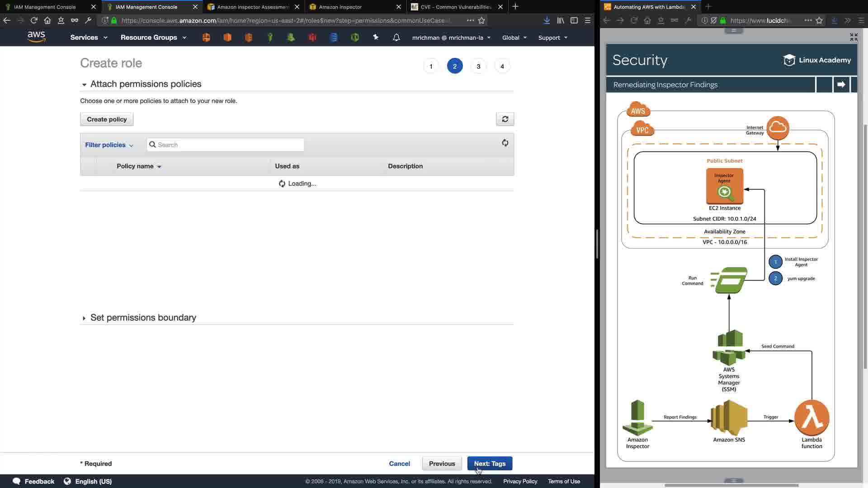Click the Firefox downloads arrow icon

coord(547,20)
